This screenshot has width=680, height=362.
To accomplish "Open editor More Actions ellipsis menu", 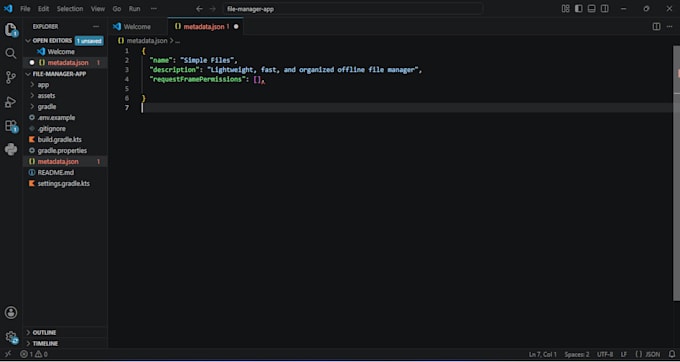I will (x=669, y=27).
